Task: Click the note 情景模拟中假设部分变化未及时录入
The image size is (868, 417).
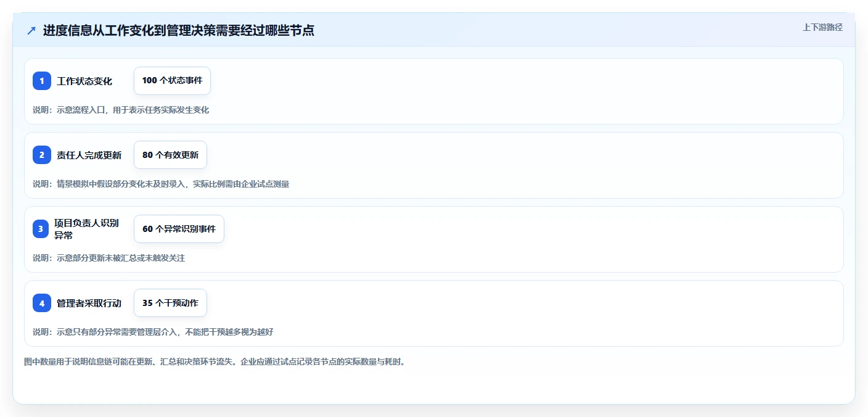Action: coord(161,184)
